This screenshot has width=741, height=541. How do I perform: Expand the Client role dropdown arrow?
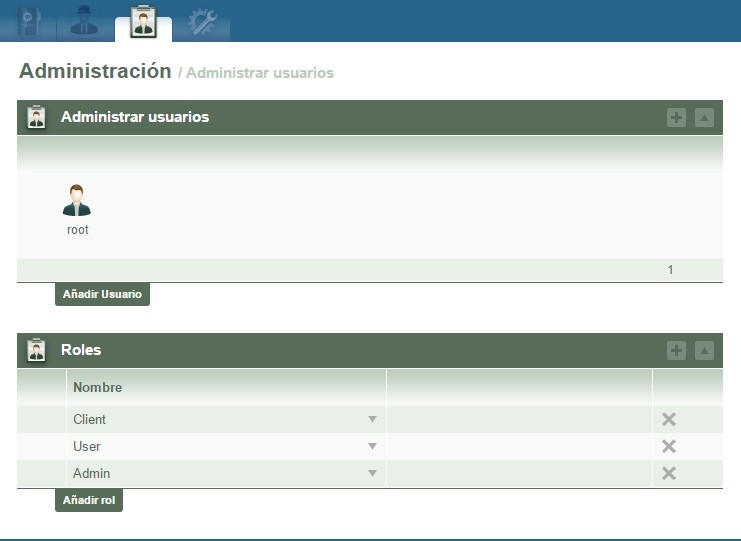372,420
